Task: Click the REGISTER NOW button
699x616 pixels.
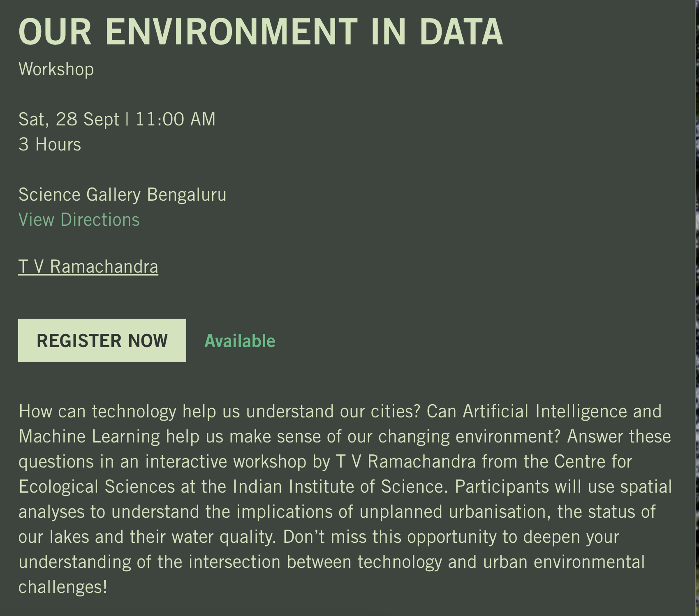Action: 102,340
